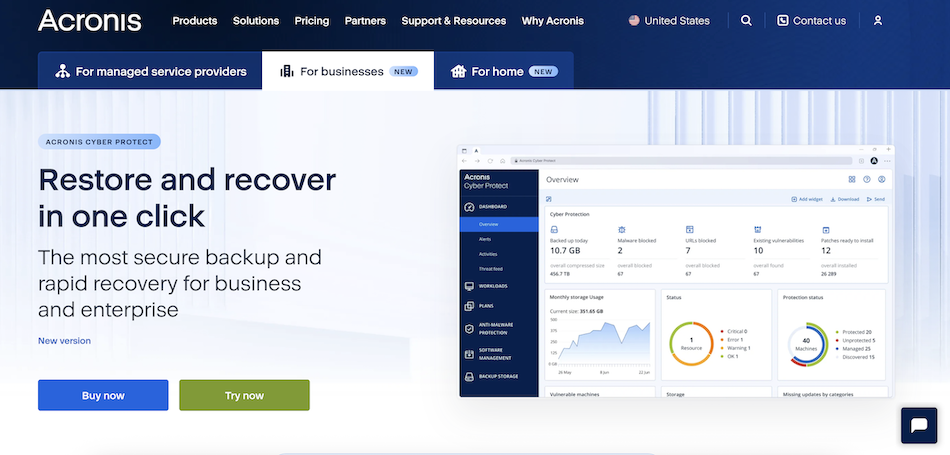950x455 pixels.
Task: Click the Malware blocked bug icon
Action: click(x=621, y=230)
